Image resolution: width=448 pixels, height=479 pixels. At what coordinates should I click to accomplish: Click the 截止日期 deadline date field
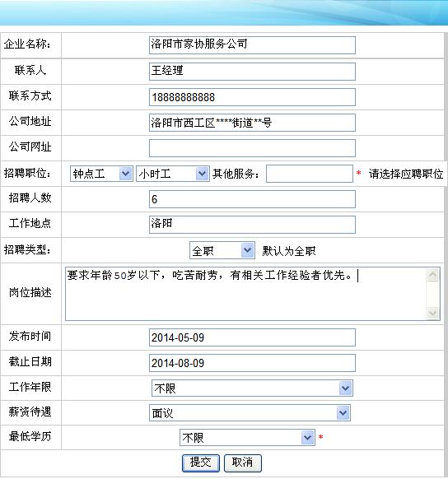tap(252, 363)
